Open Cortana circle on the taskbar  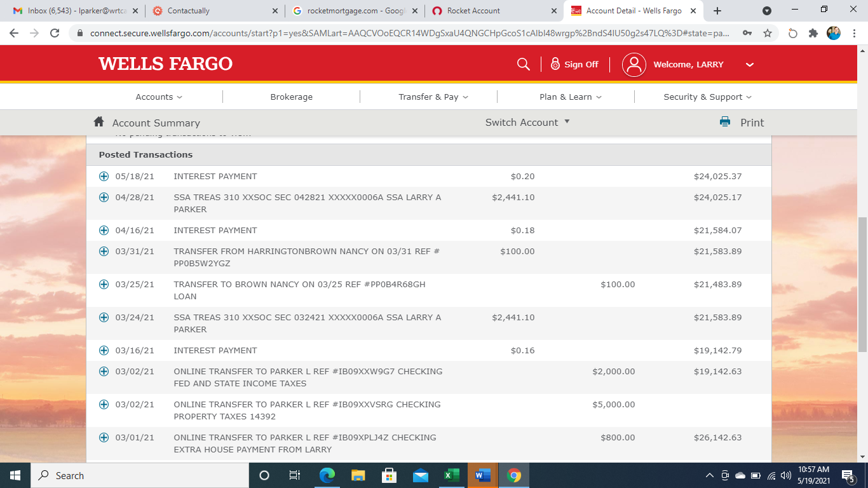tap(264, 475)
